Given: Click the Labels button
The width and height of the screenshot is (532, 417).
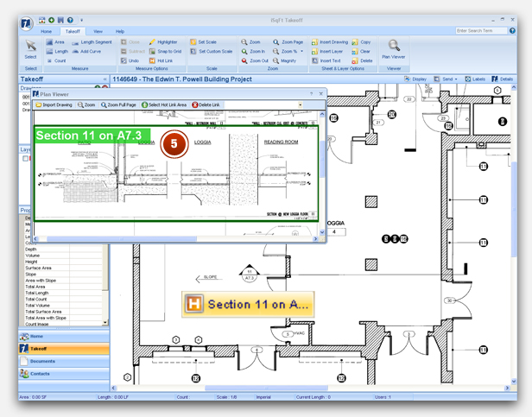Looking at the screenshot, I should click(x=475, y=79).
